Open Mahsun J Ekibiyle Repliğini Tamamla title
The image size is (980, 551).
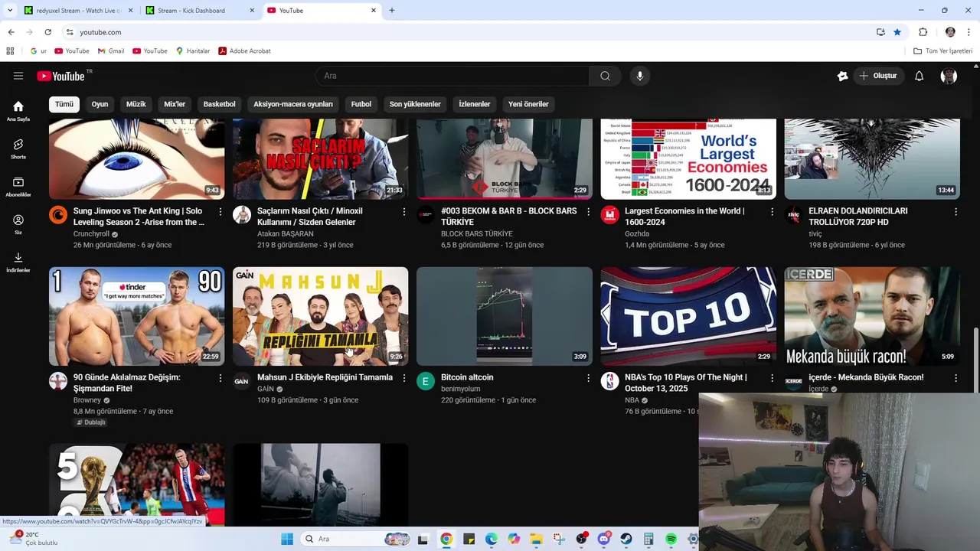[325, 377]
